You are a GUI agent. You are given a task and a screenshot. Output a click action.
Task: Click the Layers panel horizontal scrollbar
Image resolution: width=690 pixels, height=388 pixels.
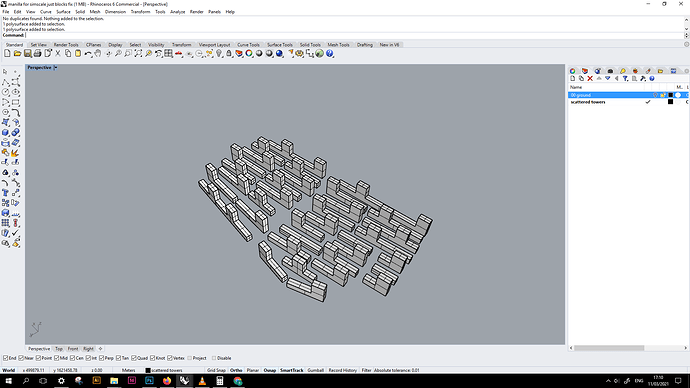click(609, 348)
